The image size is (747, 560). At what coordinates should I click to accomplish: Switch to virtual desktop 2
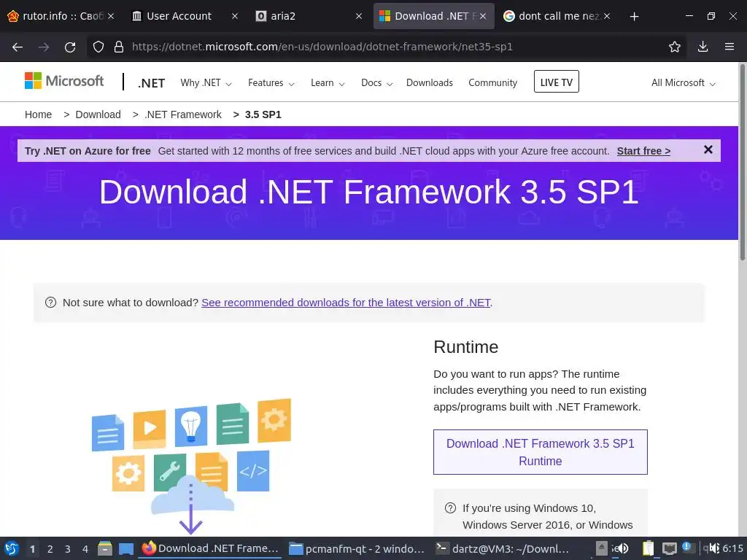tap(50, 548)
